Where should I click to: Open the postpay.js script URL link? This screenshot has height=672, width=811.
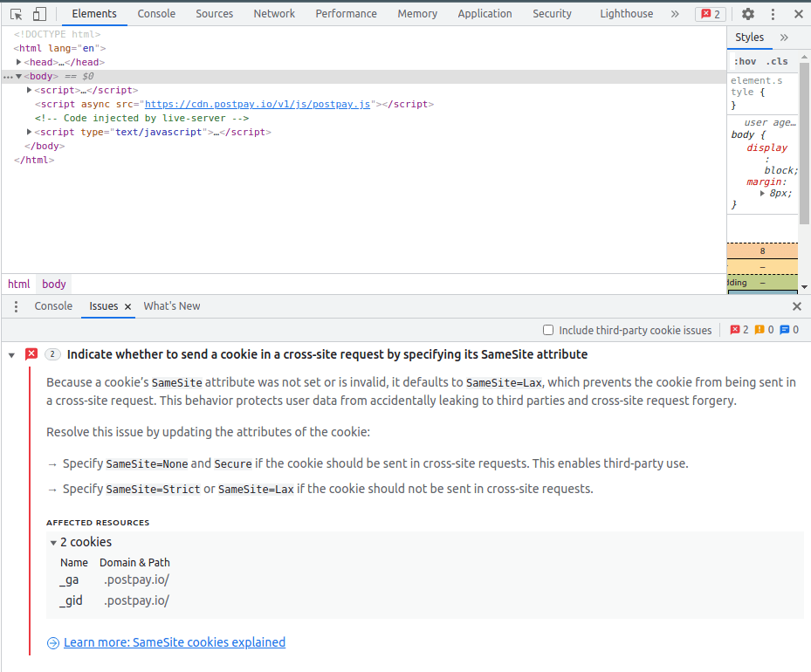pyautogui.click(x=258, y=104)
